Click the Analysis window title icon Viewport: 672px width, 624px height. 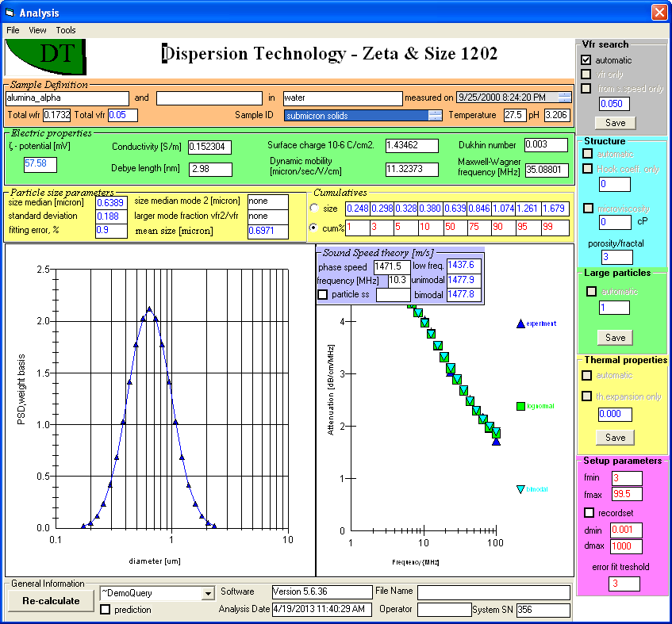click(10, 13)
